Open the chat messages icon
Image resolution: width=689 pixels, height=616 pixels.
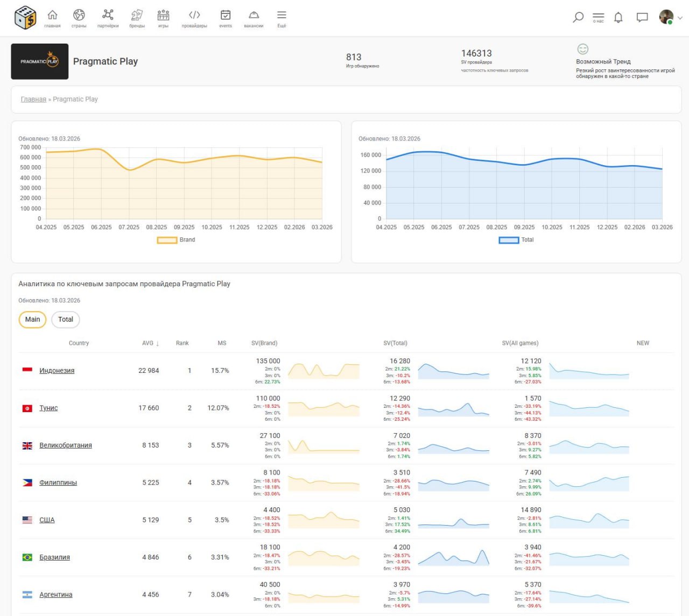(x=642, y=17)
